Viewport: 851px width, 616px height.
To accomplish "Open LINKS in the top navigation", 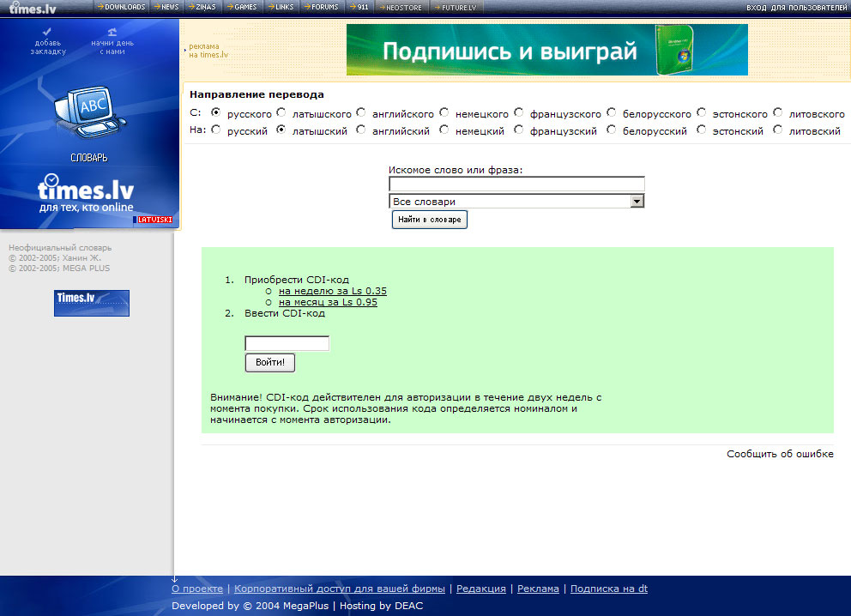I will tap(281, 7).
